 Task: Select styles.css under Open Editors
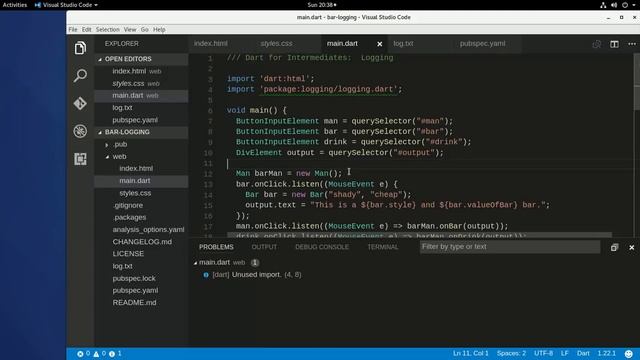click(141, 84)
